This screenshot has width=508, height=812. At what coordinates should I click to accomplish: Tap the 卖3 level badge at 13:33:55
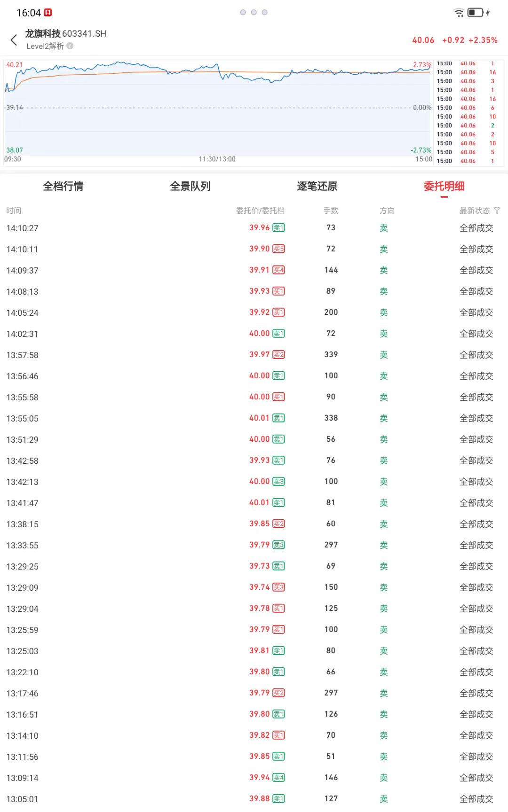click(x=278, y=545)
